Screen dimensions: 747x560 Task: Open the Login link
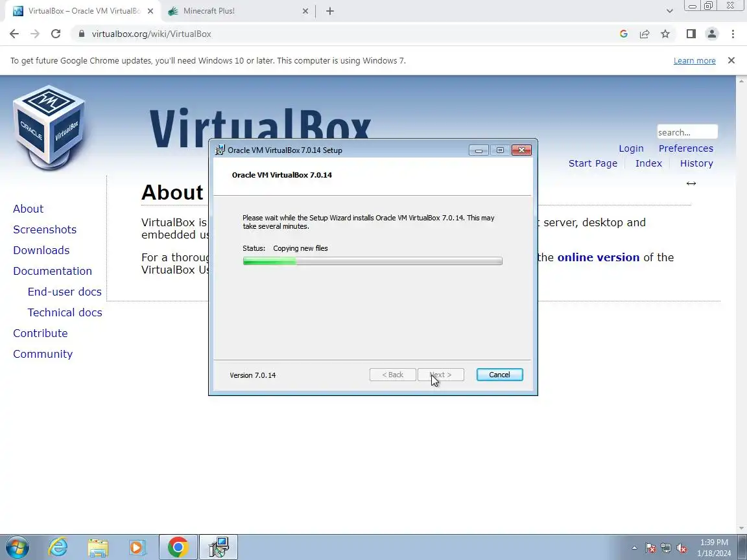coord(631,148)
